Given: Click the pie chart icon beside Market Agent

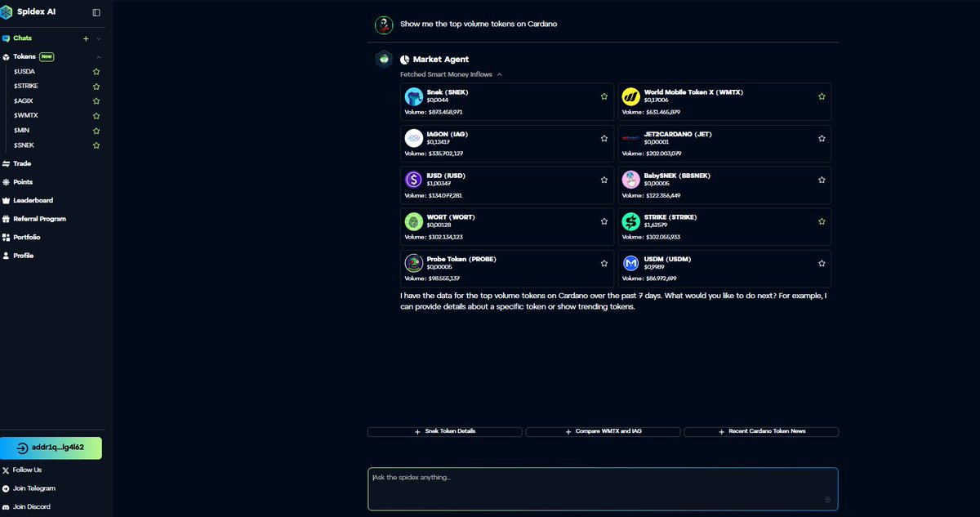Looking at the screenshot, I should pyautogui.click(x=404, y=60).
